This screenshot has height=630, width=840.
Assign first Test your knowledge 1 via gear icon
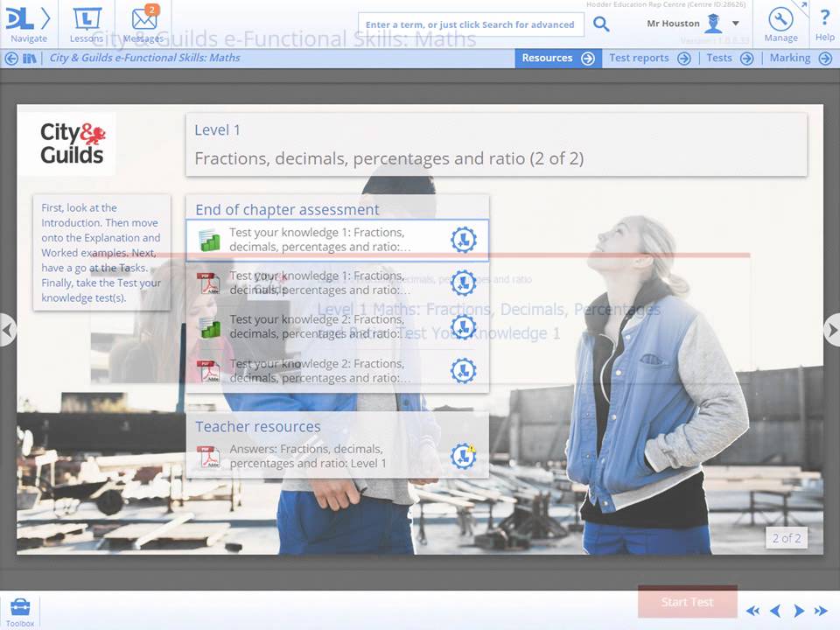click(464, 240)
